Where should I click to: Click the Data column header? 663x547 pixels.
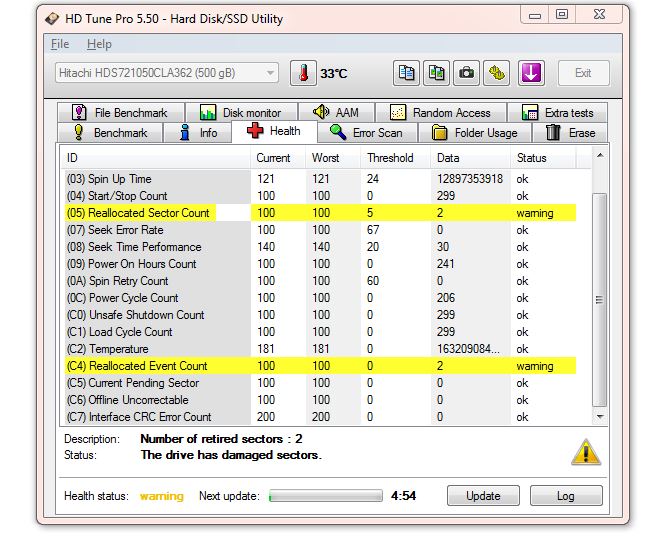pyautogui.click(x=471, y=158)
